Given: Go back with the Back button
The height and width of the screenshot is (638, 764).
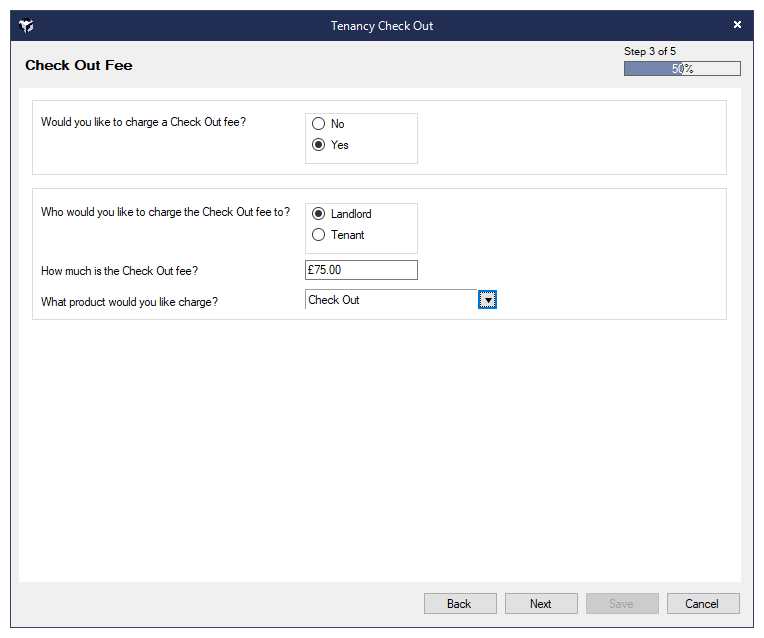Looking at the screenshot, I should (460, 604).
